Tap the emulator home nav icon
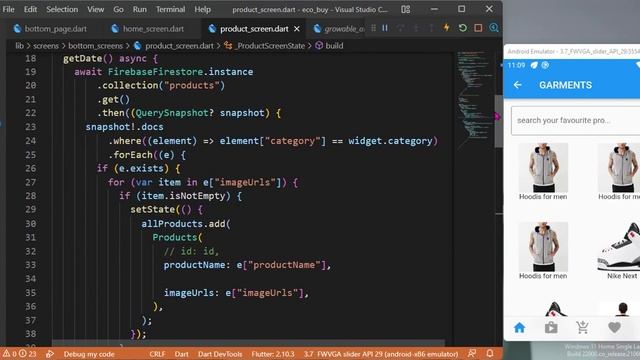640x360 pixels. 519,327
